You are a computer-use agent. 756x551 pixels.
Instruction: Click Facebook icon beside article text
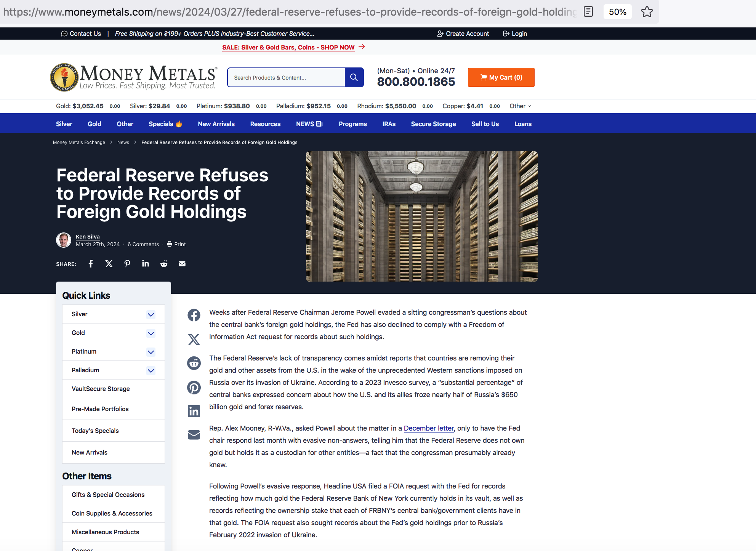pos(194,315)
